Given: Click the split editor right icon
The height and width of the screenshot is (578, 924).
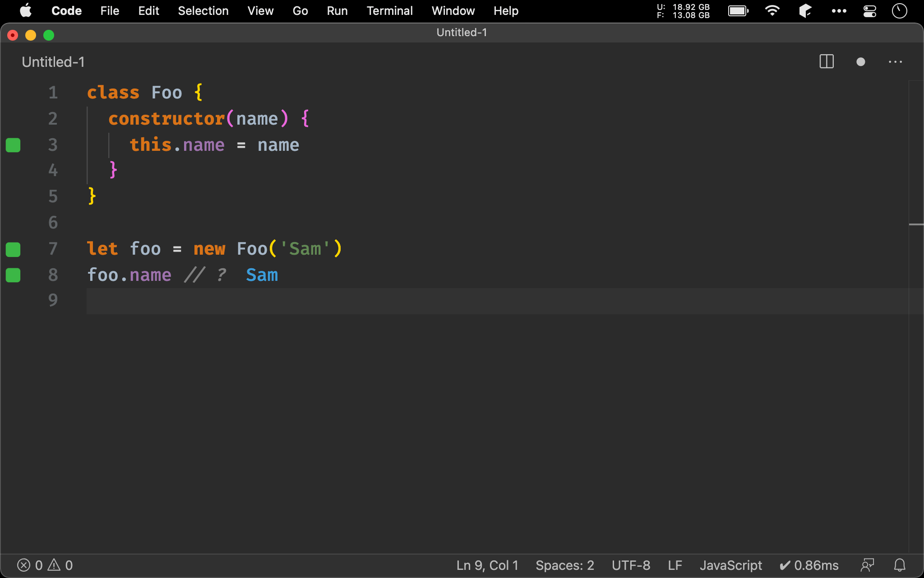Looking at the screenshot, I should (x=826, y=62).
